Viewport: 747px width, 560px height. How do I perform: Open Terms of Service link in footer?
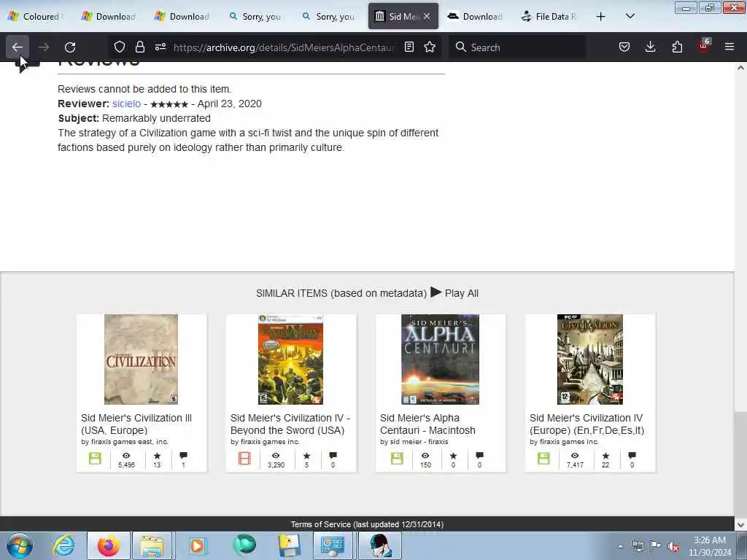tap(367, 524)
